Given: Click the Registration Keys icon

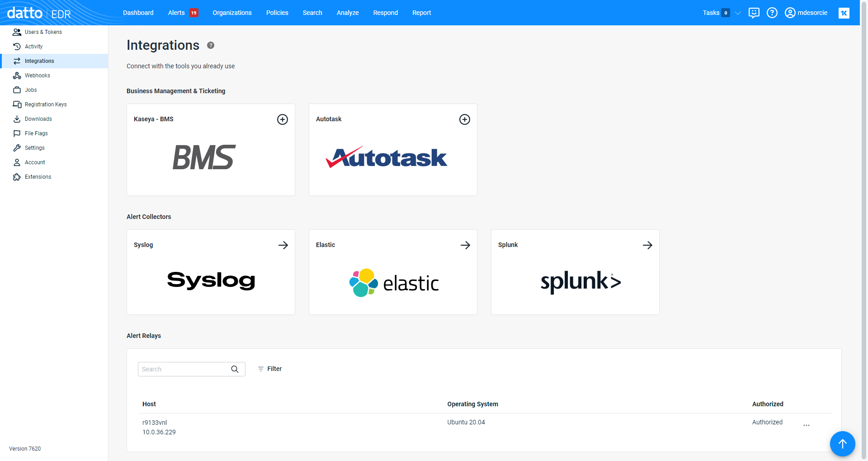Looking at the screenshot, I should 17,105.
